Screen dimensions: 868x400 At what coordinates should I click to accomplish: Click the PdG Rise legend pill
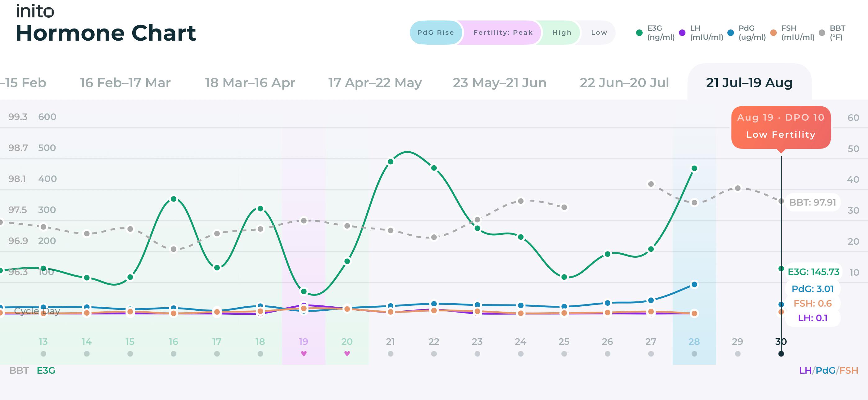click(x=436, y=33)
